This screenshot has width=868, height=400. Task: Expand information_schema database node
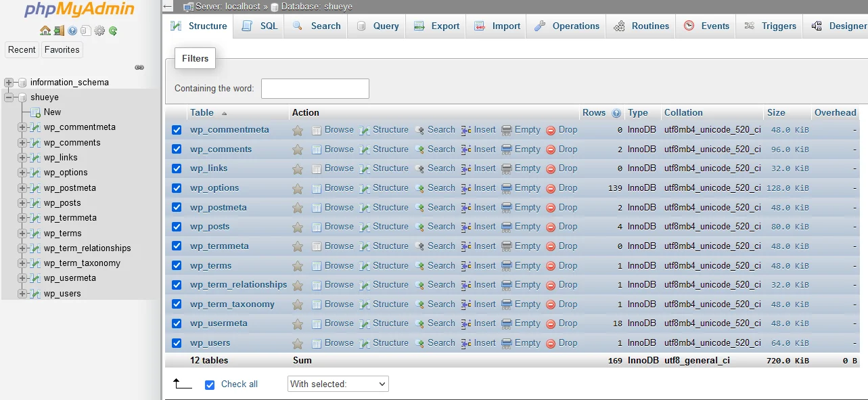(x=9, y=83)
